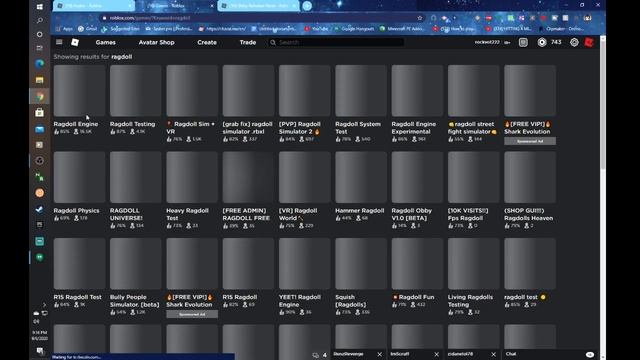Open the Gmail bookmark

(87, 29)
